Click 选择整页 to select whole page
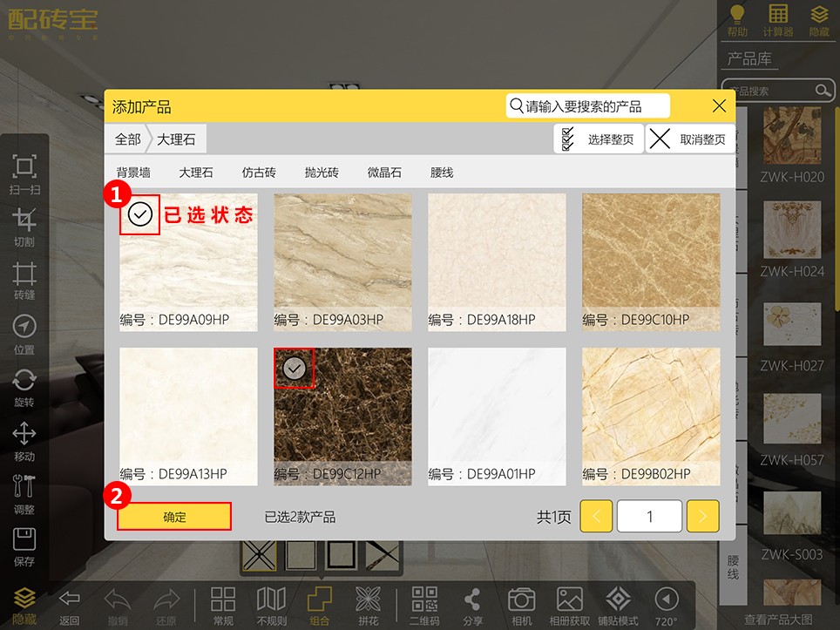840x630 pixels. click(599, 139)
